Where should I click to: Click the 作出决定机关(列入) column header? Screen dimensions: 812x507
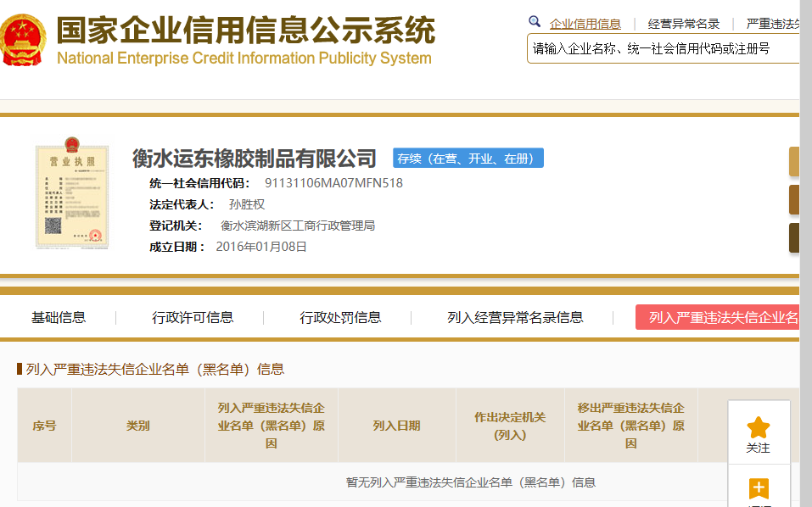[x=510, y=426]
